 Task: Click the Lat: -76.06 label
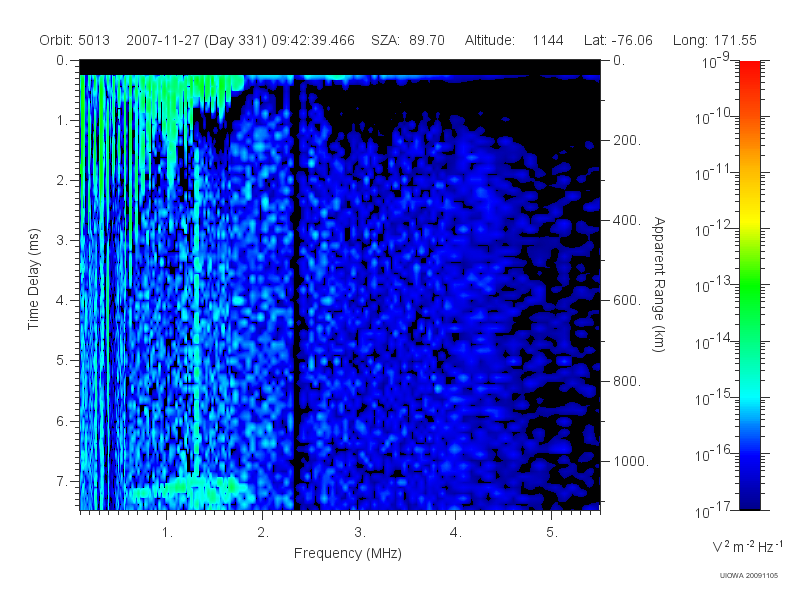pos(618,40)
